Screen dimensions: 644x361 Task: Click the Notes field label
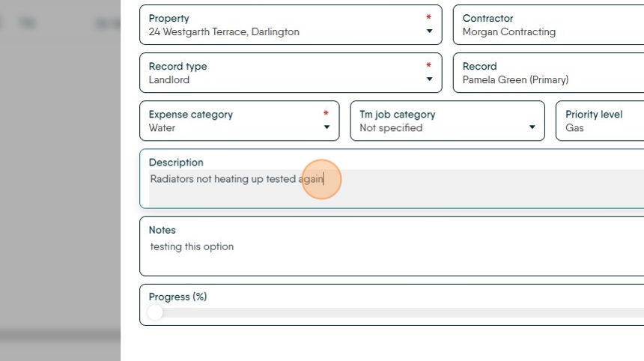click(162, 230)
